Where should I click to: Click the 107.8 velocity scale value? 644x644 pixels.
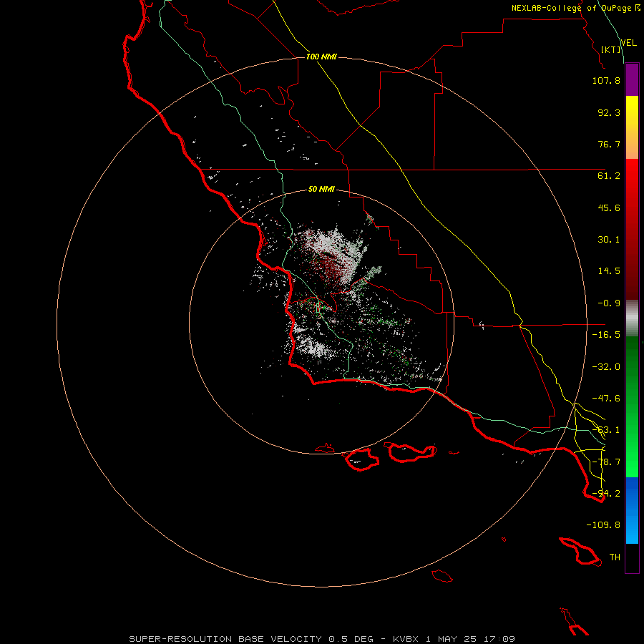[606, 80]
